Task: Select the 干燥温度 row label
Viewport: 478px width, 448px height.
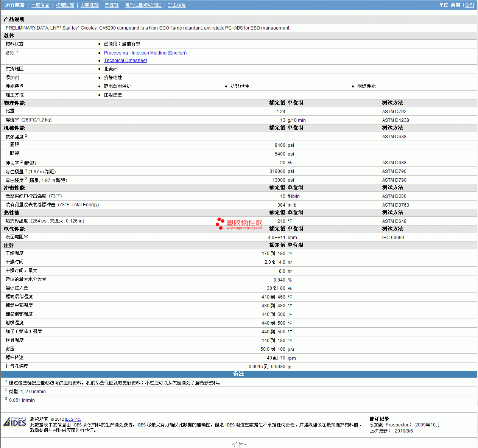Action: [14, 253]
